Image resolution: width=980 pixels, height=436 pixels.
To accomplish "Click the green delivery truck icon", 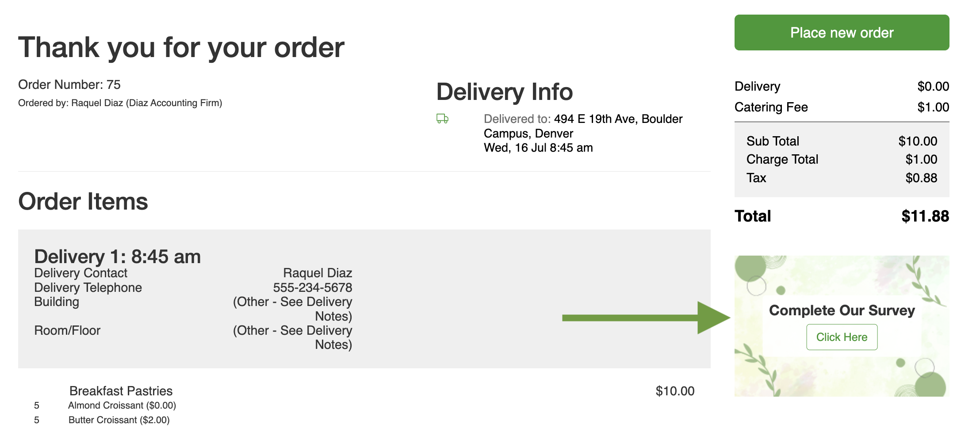I will click(442, 119).
